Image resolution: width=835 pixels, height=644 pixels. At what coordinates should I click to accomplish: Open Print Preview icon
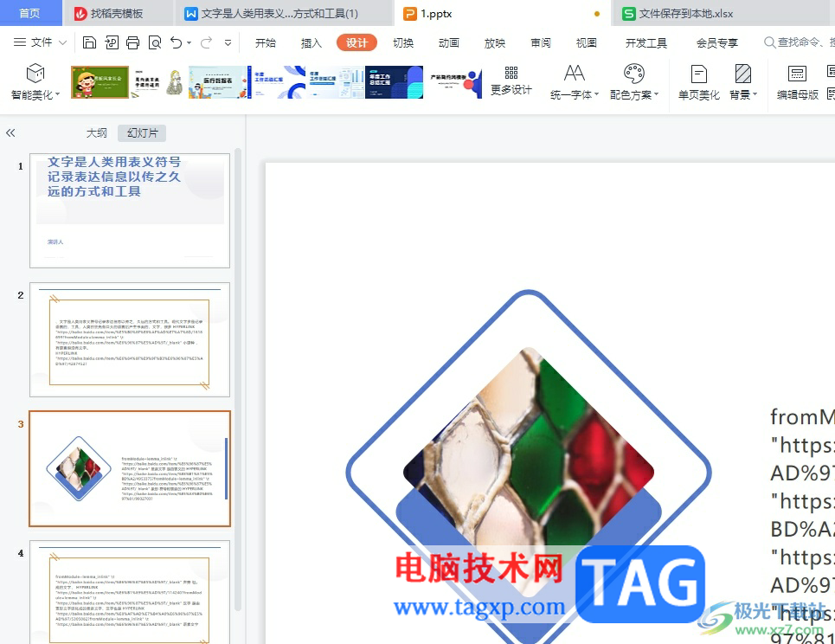[x=154, y=42]
